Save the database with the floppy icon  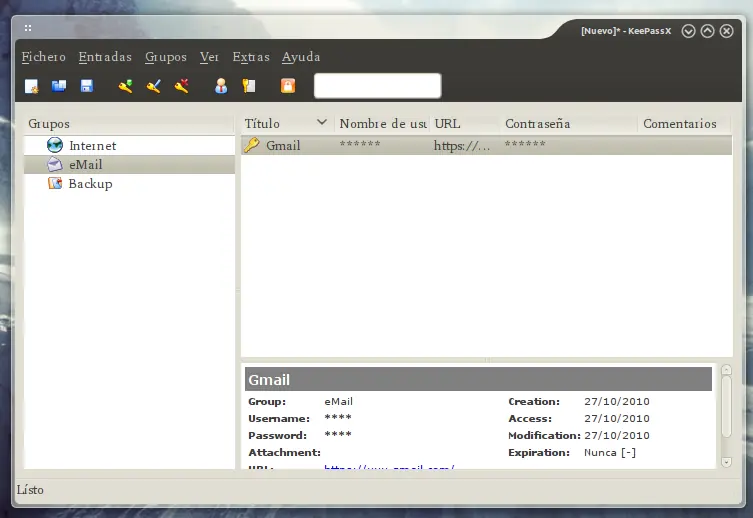pos(86,86)
